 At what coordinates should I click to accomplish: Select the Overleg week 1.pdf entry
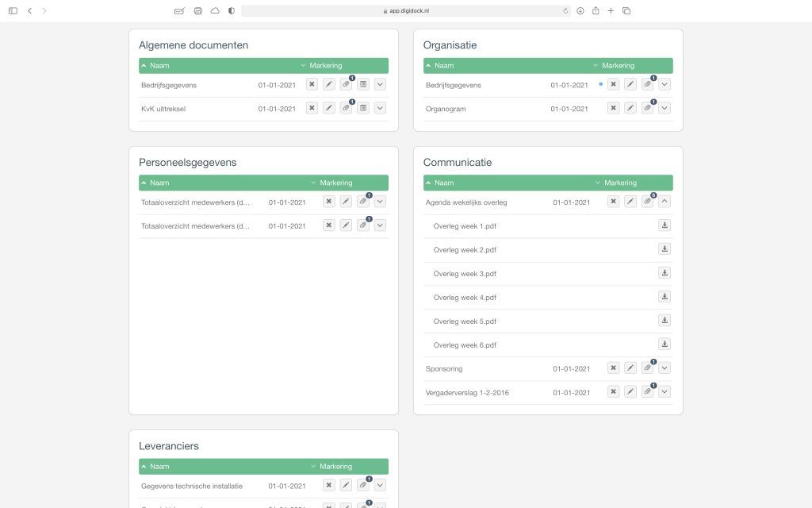click(x=463, y=225)
